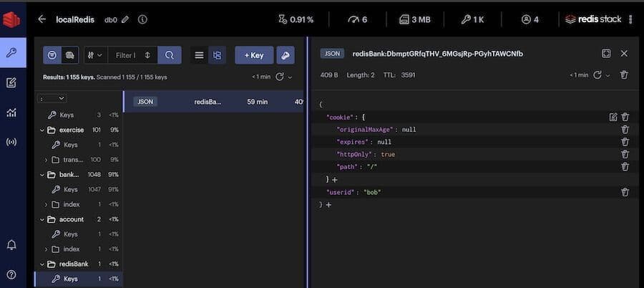Open the Pub/Sub sidebar icon
This screenshot has width=644, height=288.
tap(11, 142)
